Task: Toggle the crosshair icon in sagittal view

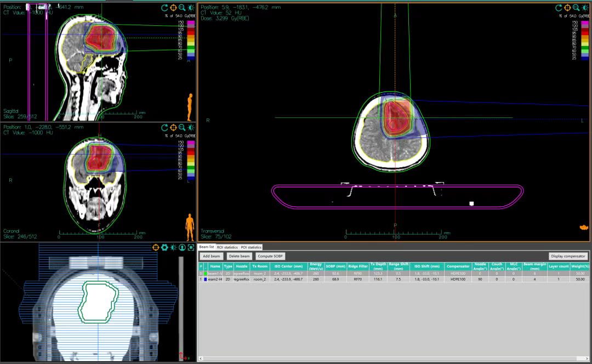Action: 173,8
